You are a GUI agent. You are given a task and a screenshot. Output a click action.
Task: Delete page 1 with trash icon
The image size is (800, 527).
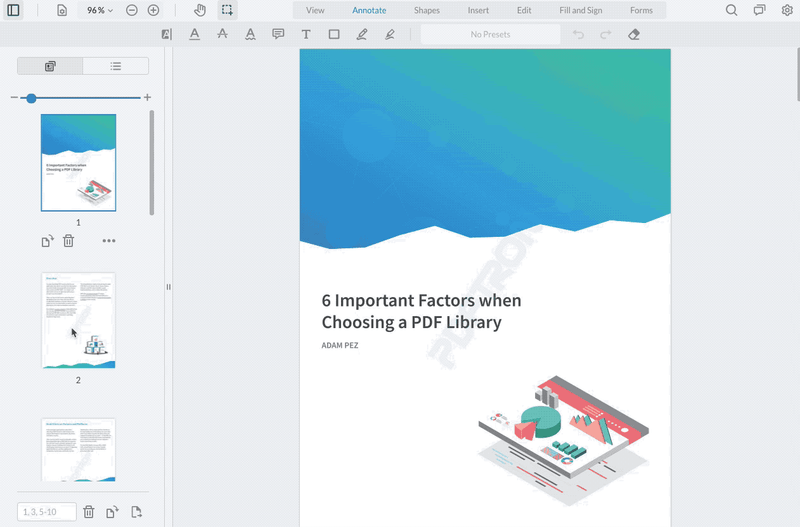point(68,241)
